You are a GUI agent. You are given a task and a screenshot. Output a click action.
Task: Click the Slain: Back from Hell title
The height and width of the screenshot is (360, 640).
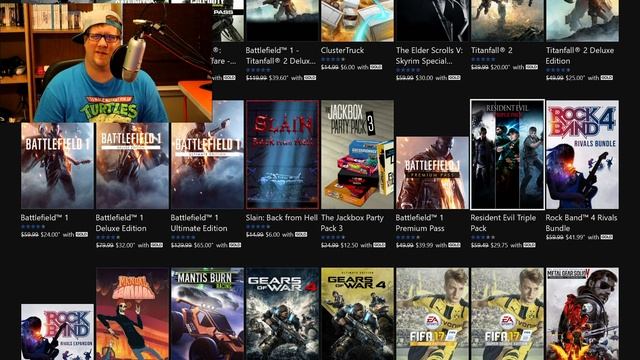point(282,218)
